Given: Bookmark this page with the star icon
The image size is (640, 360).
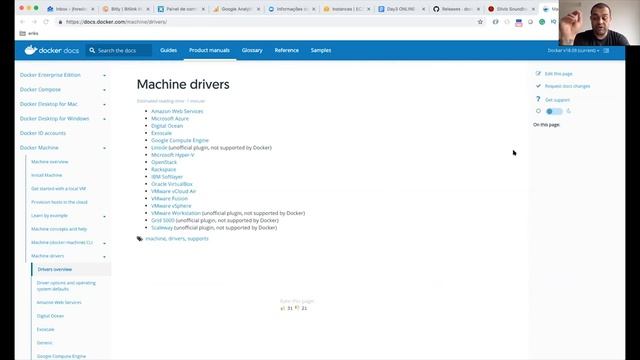Looking at the screenshot, I should (480, 22).
